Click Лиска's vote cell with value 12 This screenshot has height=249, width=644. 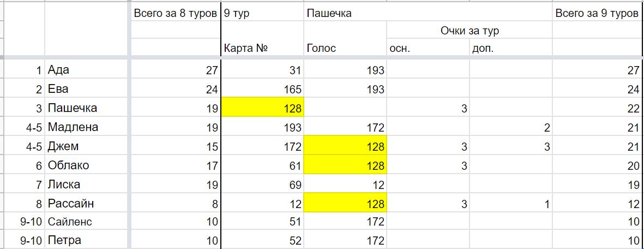point(345,185)
